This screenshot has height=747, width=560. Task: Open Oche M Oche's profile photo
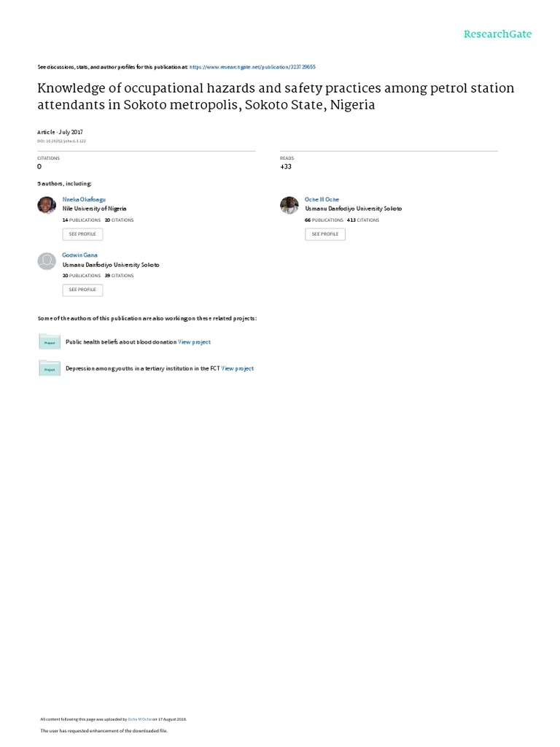(x=289, y=205)
